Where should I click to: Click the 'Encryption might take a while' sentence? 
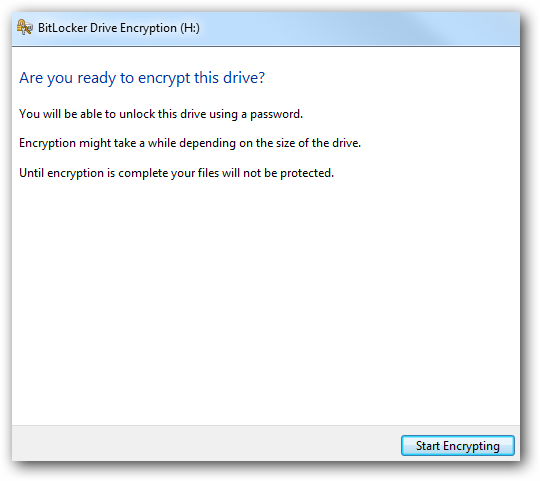190,143
